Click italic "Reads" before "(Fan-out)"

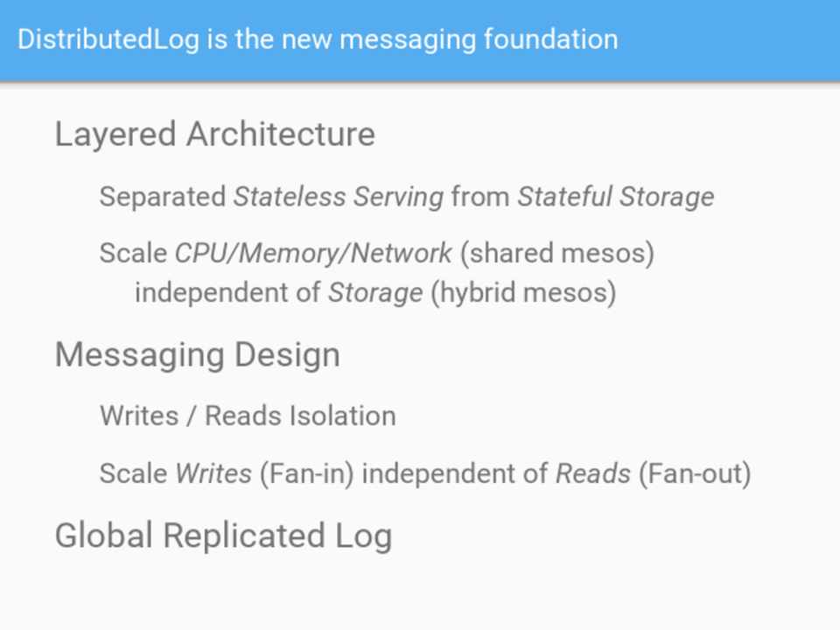pos(592,473)
